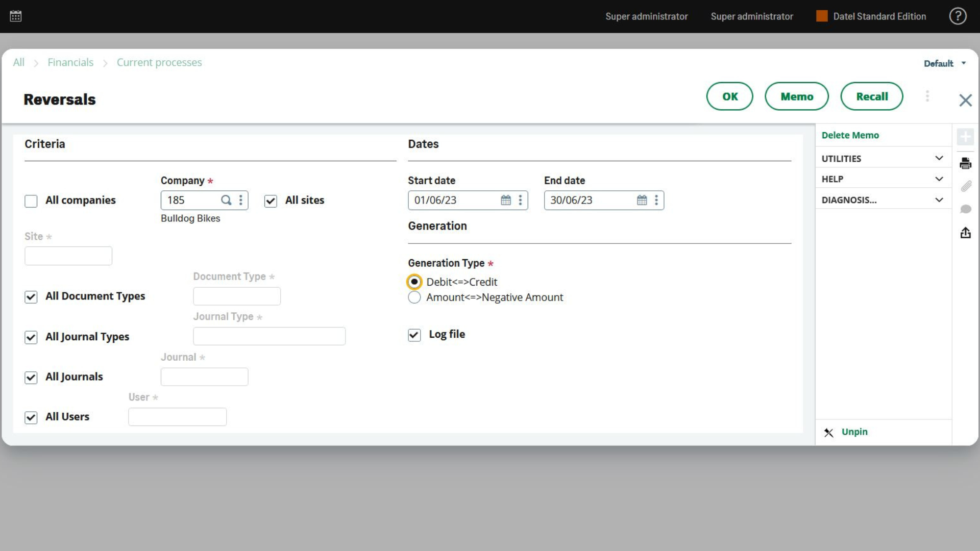Image resolution: width=980 pixels, height=551 pixels.
Task: Click the Financials breadcrumb menu item
Action: click(70, 62)
